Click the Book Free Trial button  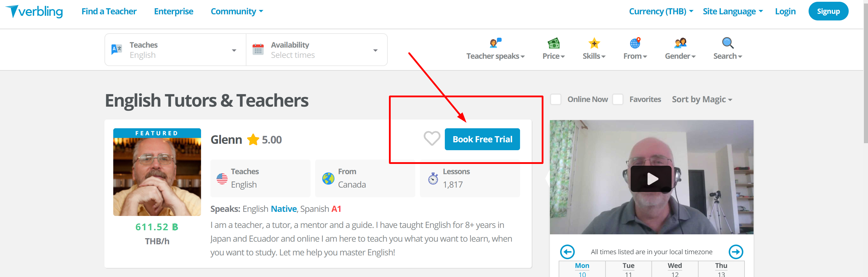[x=482, y=139]
